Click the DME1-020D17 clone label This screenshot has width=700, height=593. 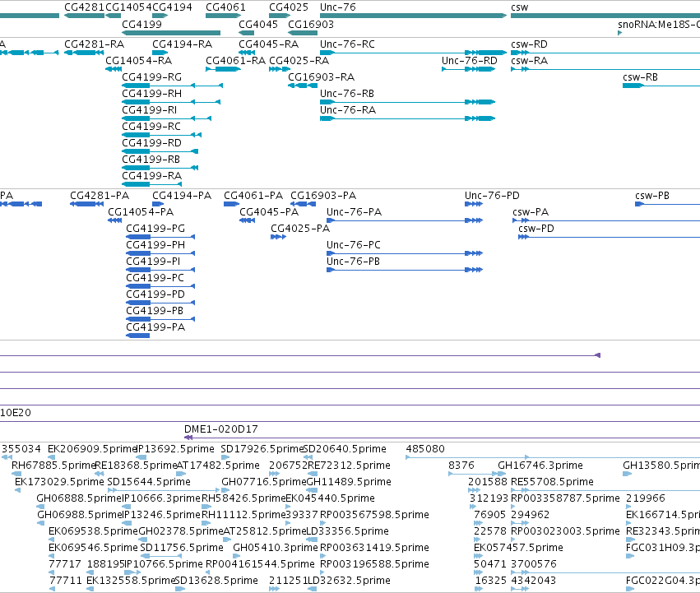[x=221, y=429]
